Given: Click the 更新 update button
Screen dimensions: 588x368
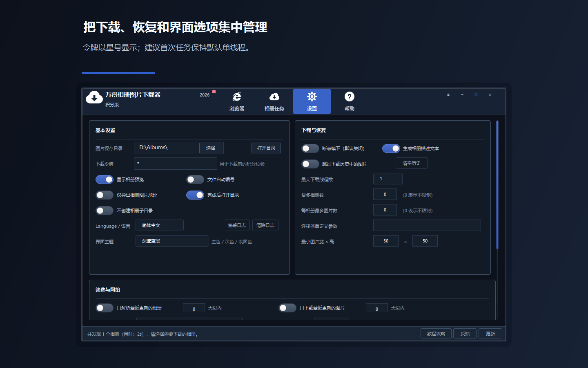Looking at the screenshot, I should pyautogui.click(x=490, y=334).
